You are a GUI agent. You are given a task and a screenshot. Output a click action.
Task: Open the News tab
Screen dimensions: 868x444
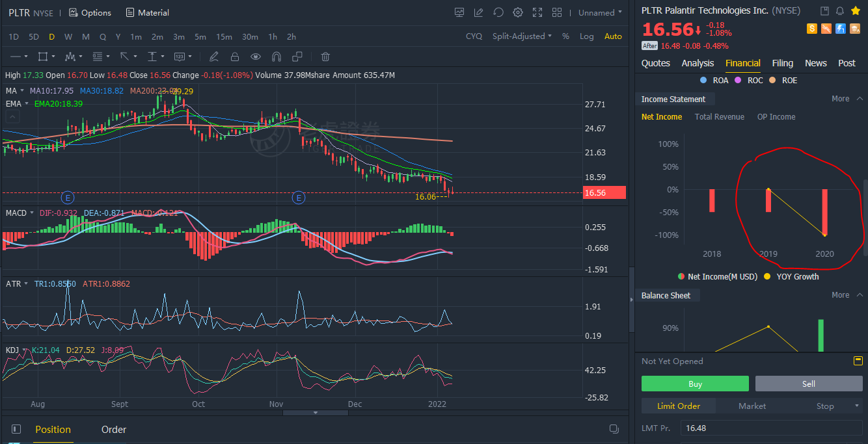[816, 63]
